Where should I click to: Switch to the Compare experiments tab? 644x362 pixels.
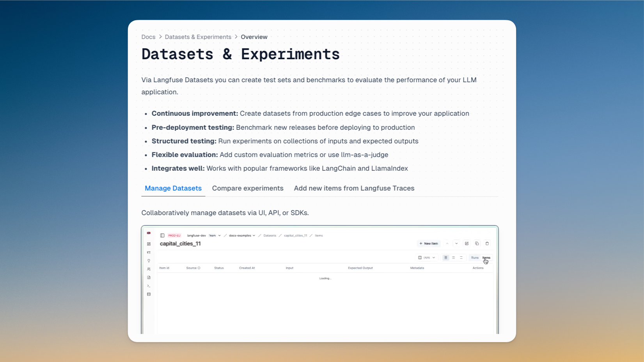click(x=248, y=188)
